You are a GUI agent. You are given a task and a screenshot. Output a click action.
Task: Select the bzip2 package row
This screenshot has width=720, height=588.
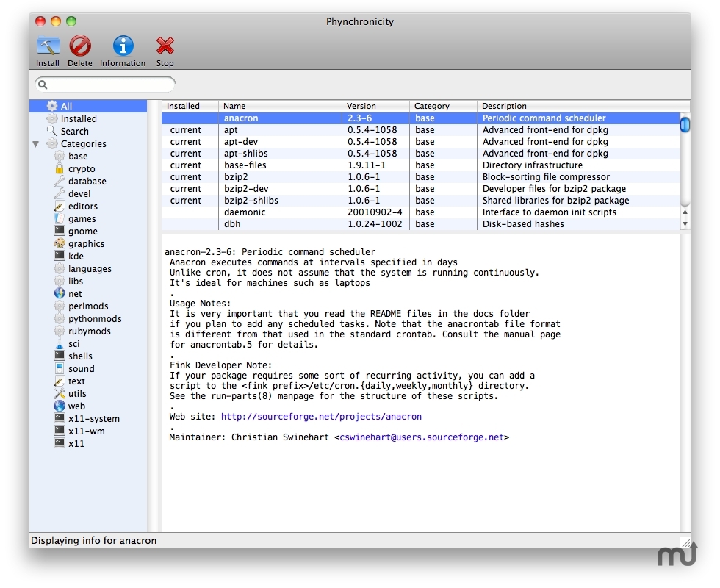236,176
